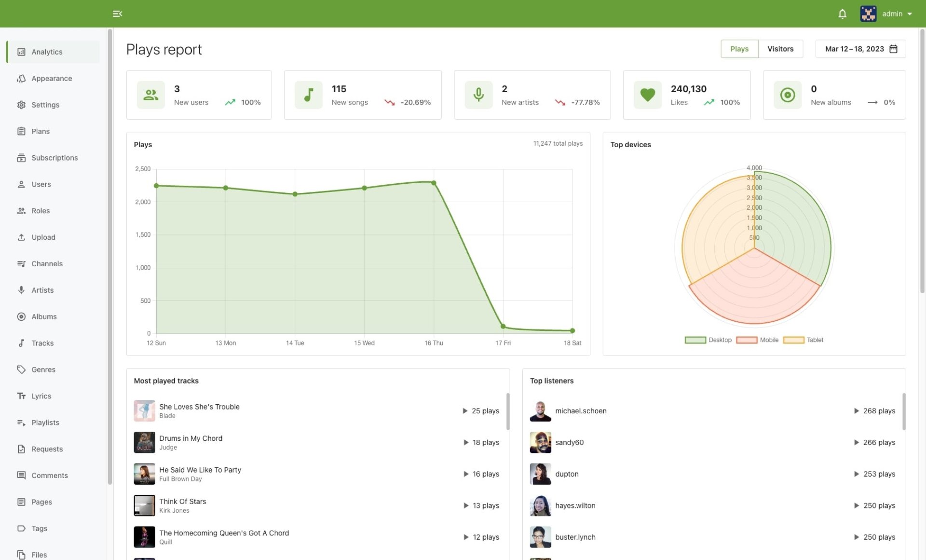Click the Genres tag icon
Image resolution: width=926 pixels, height=560 pixels.
pos(21,369)
